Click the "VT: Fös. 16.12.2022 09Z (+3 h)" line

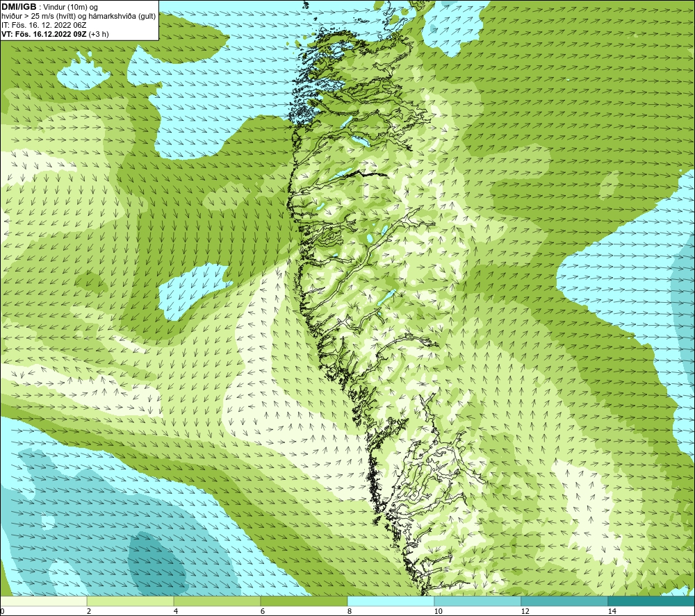pyautogui.click(x=55, y=34)
